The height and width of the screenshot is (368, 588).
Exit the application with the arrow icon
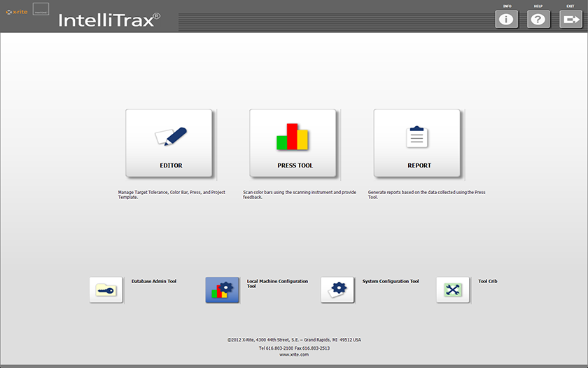pyautogui.click(x=570, y=19)
